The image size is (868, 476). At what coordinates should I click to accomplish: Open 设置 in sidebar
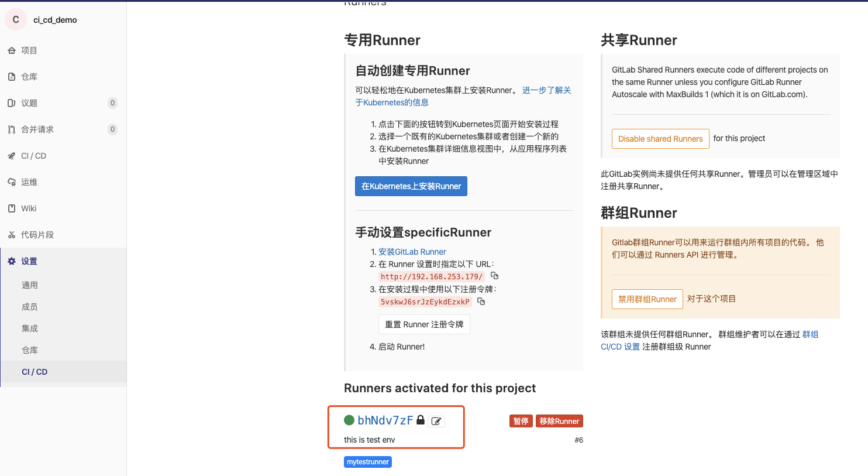[29, 261]
